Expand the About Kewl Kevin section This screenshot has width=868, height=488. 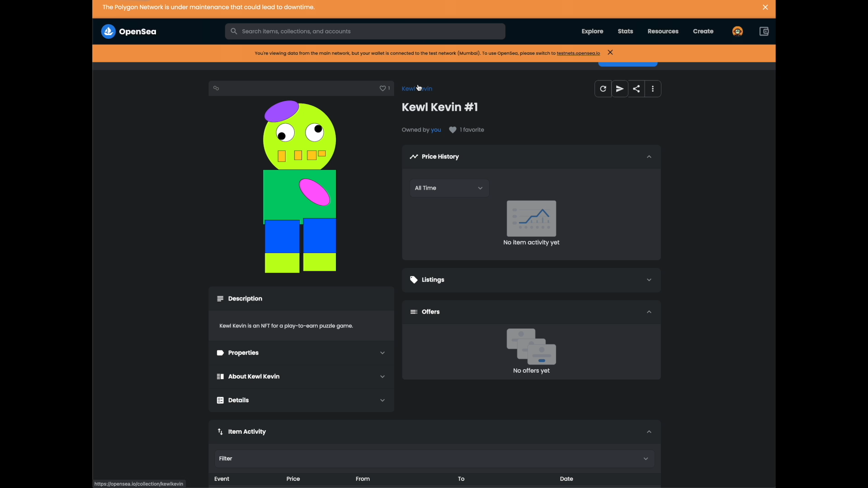[x=301, y=377]
